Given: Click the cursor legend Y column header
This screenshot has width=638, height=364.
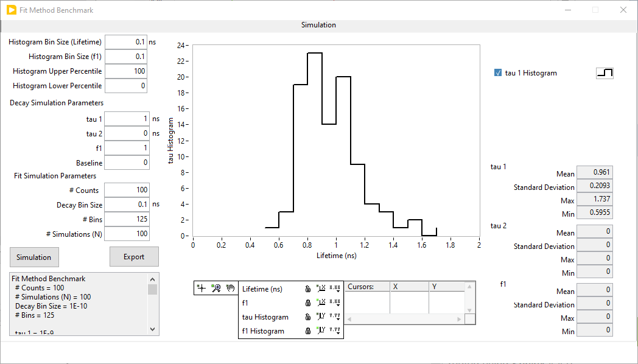Looking at the screenshot, I should click(447, 287).
